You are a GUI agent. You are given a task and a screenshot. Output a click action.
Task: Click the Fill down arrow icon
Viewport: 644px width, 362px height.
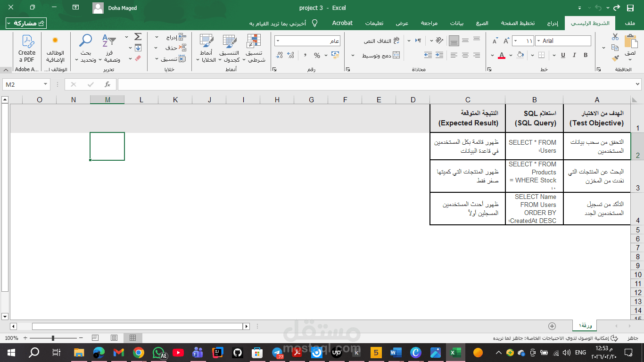pyautogui.click(x=138, y=48)
